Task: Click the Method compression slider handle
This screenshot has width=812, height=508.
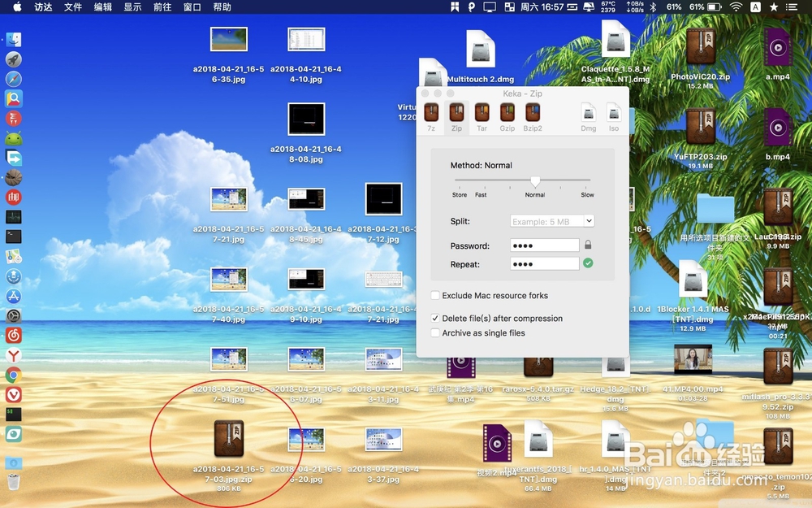Action: [535, 181]
